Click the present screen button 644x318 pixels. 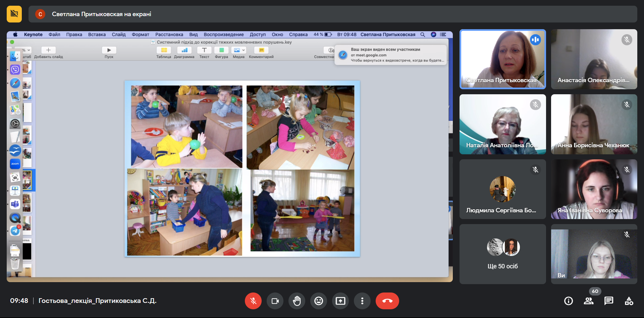click(340, 301)
